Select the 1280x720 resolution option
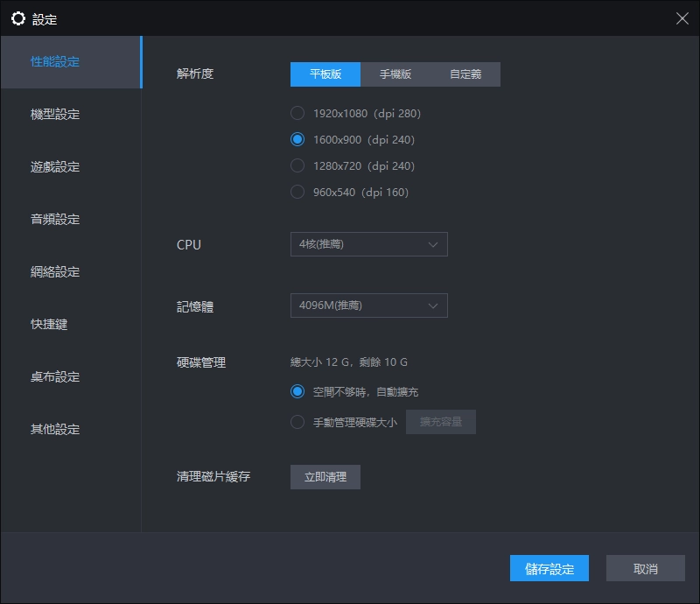Screen dimensions: 700x604 coord(297,165)
